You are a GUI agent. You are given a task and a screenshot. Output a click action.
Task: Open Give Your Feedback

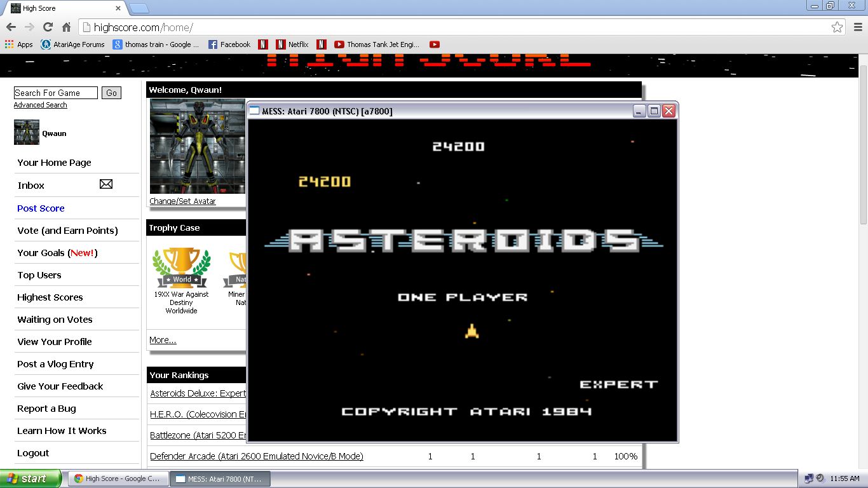tap(60, 386)
